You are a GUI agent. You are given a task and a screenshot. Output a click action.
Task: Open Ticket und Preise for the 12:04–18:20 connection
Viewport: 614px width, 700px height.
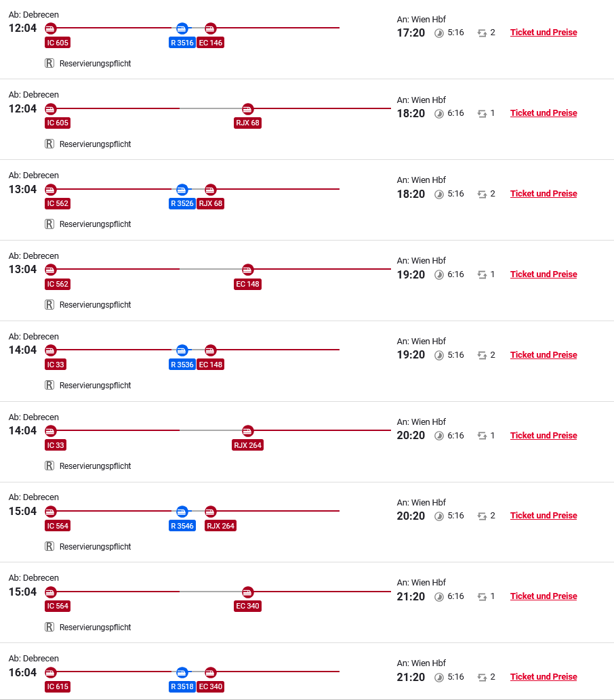click(544, 113)
